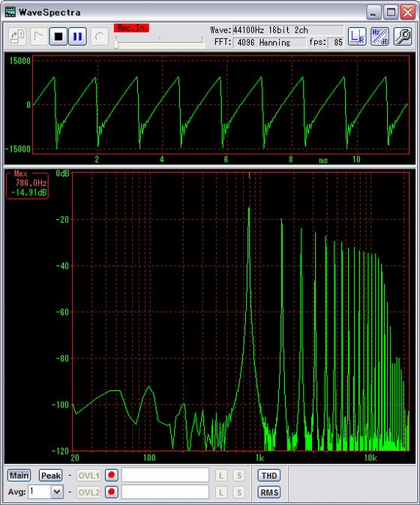Minimize the WaveSpectra window
Screen dimensions: 420x505
coord(373,13)
